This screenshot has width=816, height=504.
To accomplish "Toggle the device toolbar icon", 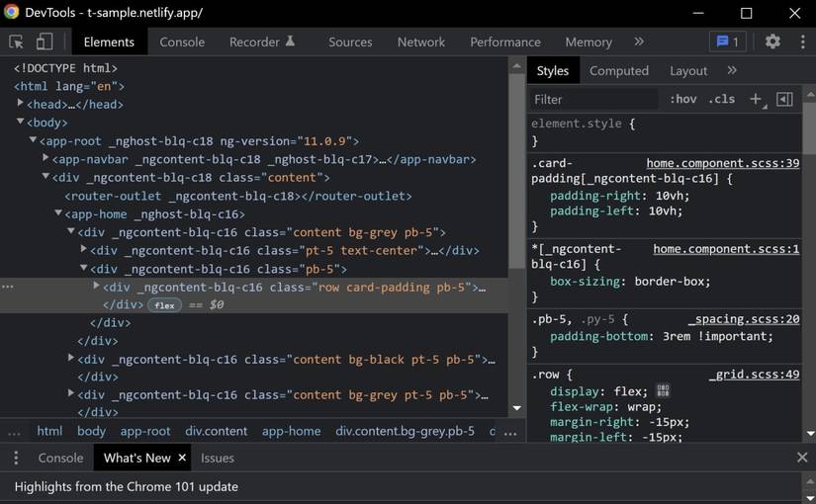I will (x=45, y=42).
